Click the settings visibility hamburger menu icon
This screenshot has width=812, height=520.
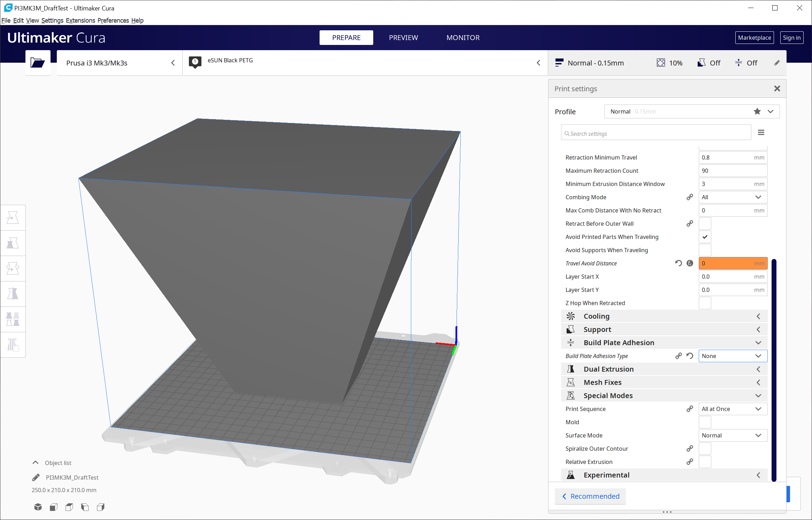[761, 133]
